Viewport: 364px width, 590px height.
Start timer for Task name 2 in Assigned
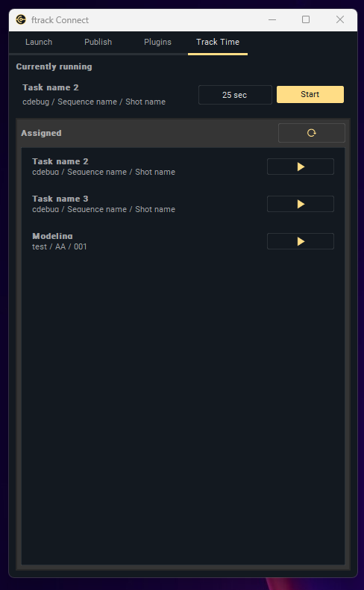click(300, 167)
